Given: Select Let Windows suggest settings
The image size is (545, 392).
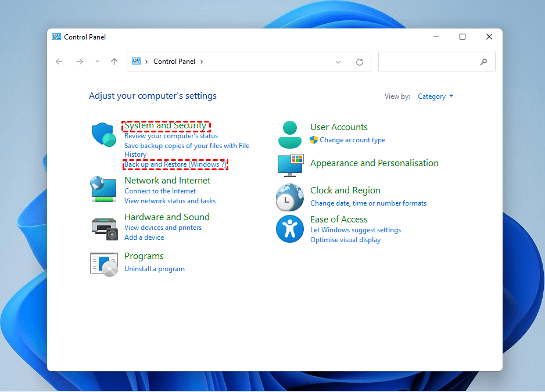Looking at the screenshot, I should click(356, 230).
